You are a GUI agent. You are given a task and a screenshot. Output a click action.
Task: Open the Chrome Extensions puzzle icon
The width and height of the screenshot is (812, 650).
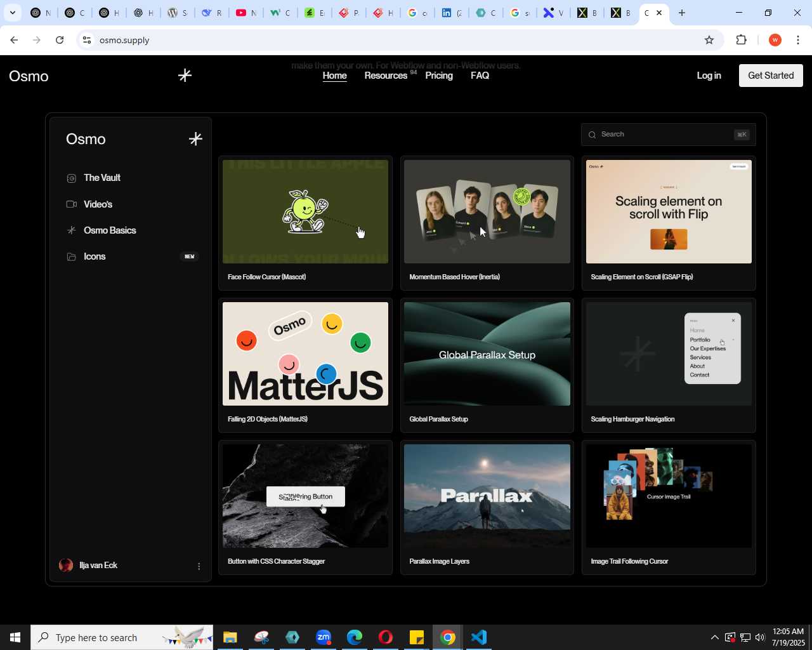(741, 40)
